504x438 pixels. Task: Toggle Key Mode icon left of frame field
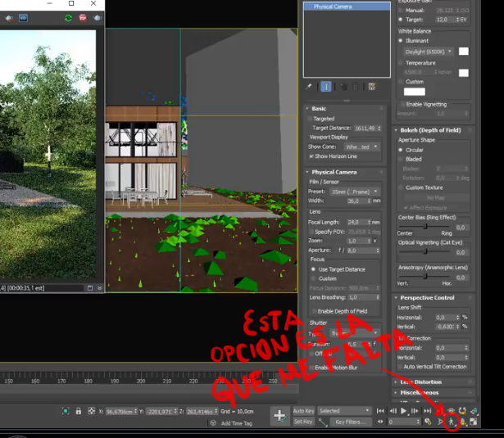click(x=380, y=422)
